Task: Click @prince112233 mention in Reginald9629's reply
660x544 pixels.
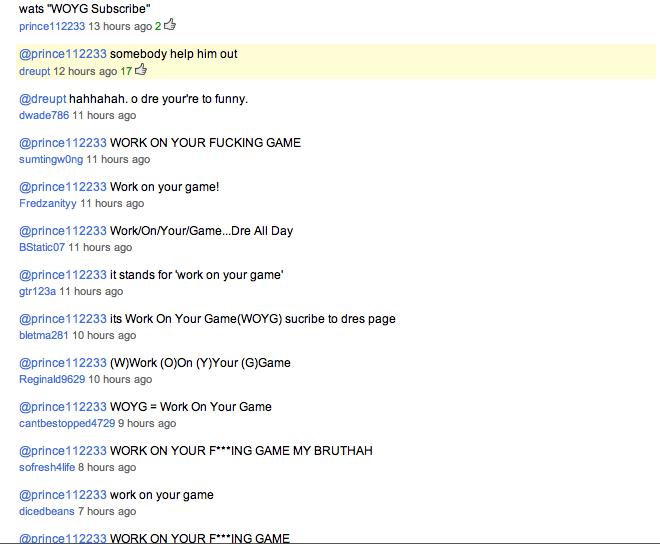Action: pos(62,363)
